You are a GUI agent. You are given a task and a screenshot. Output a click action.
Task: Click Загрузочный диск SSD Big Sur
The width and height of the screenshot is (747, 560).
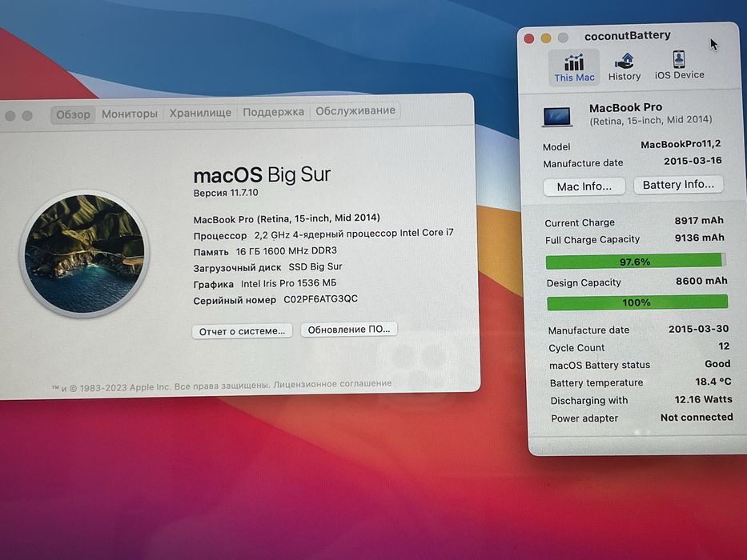(x=267, y=267)
